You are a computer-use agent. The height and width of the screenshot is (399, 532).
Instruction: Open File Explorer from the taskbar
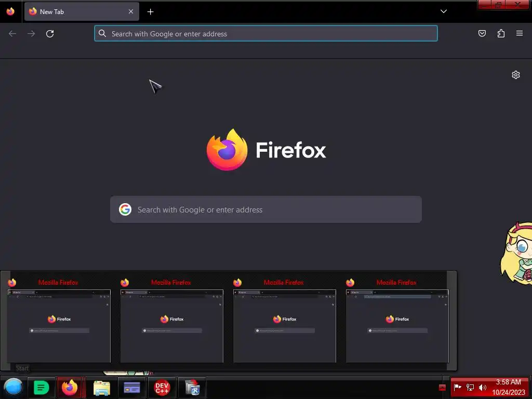point(102,388)
